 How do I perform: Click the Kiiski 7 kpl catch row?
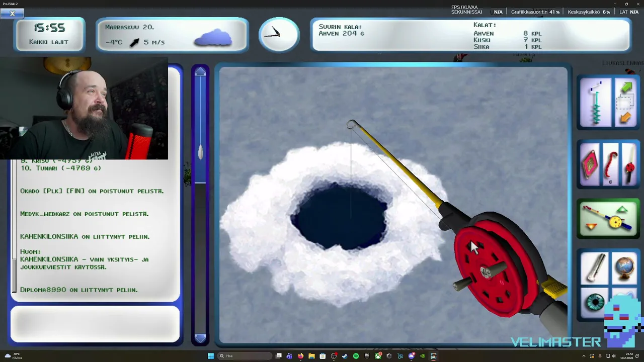point(507,40)
